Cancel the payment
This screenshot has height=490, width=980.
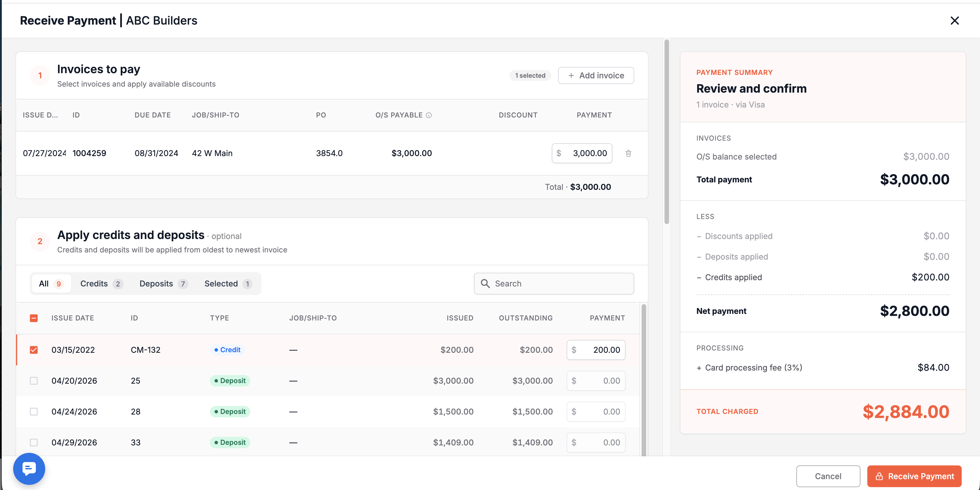click(x=828, y=476)
